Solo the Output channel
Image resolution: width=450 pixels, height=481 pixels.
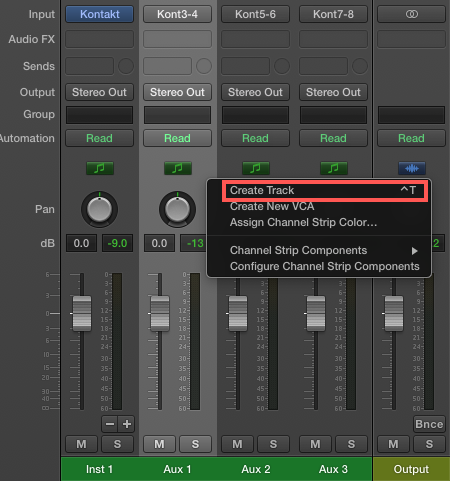(x=429, y=444)
